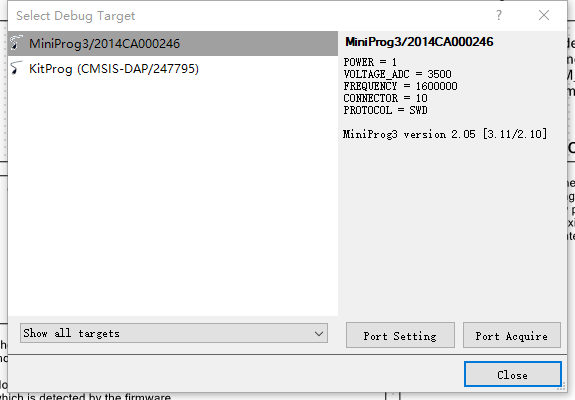Click the CONNECTOR = 10 line

pyautogui.click(x=385, y=98)
